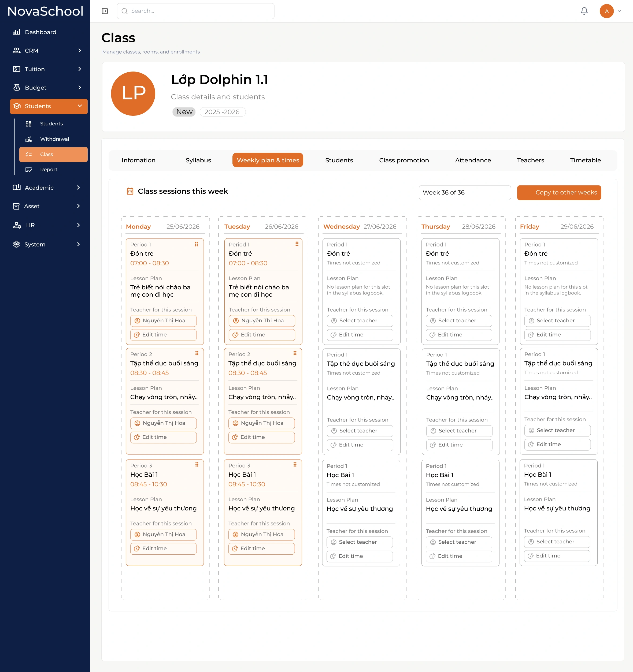Viewport: 633px width, 672px height.
Task: Select teacher for Wednesday Tập thể dục
Action: (360, 431)
